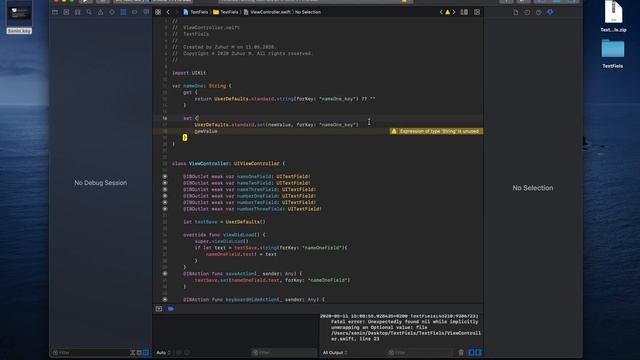Click the highlighted closing brace in setter
The width and height of the screenshot is (640, 360).
pos(185,138)
